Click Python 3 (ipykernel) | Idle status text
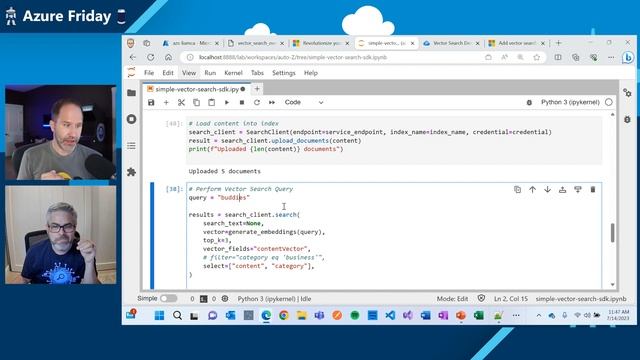640x360 pixels. [274, 299]
